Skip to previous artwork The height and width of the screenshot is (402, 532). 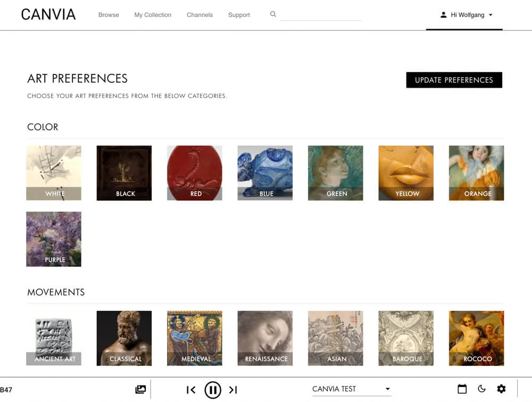point(191,390)
